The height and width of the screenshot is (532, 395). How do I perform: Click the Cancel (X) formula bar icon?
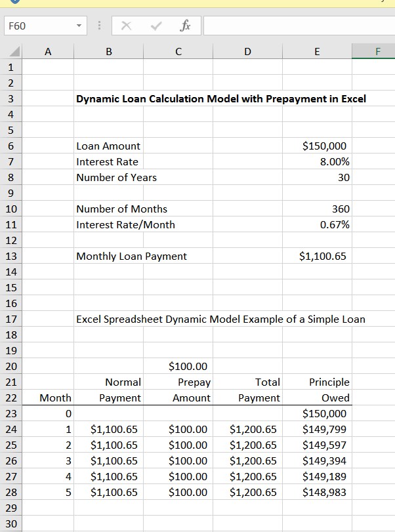[x=126, y=26]
